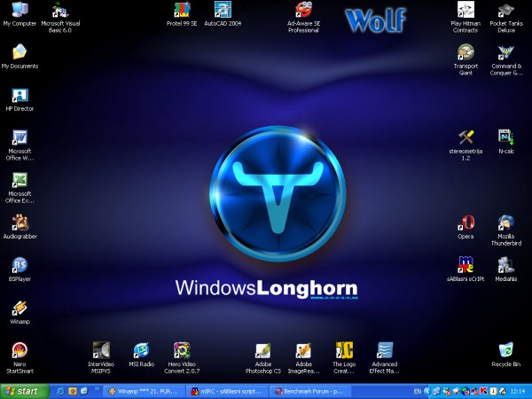Launch Transport Giant game shortcut

(x=465, y=59)
